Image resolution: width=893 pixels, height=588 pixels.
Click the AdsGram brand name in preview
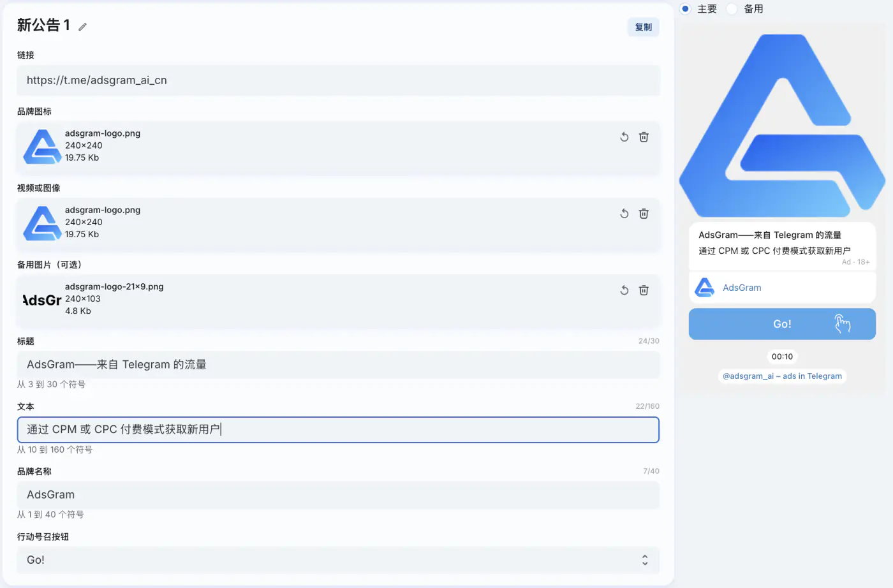[x=742, y=288]
